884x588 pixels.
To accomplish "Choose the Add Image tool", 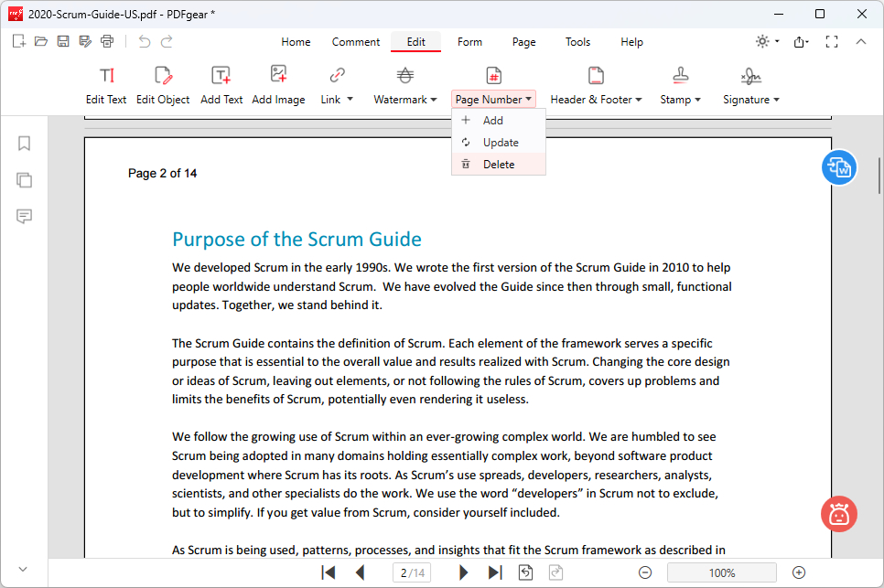I will pyautogui.click(x=278, y=85).
